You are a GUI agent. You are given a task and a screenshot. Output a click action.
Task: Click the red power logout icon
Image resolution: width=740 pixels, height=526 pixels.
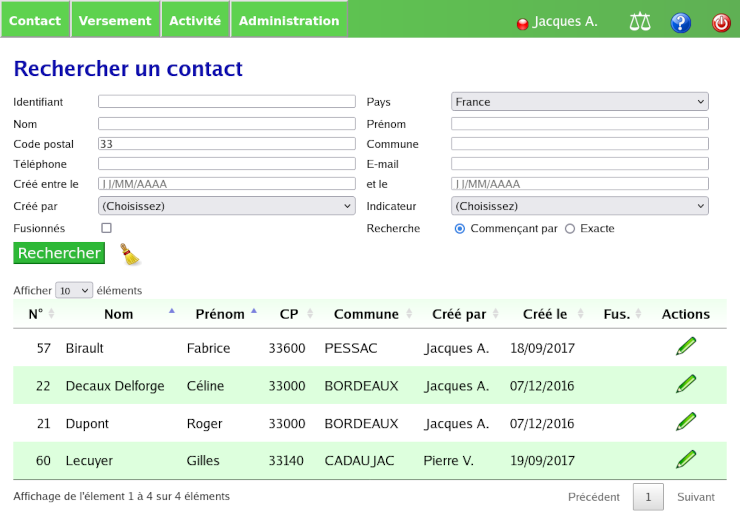tap(721, 22)
